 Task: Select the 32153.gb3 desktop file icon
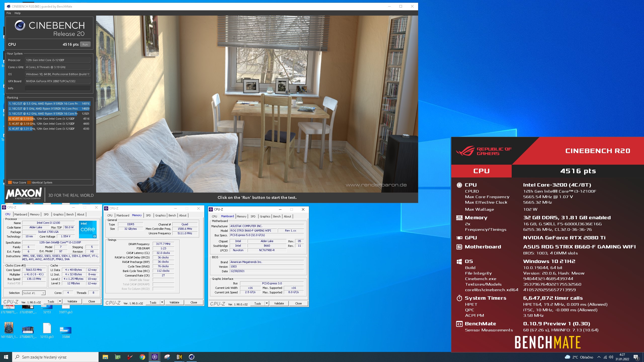pos(47,330)
